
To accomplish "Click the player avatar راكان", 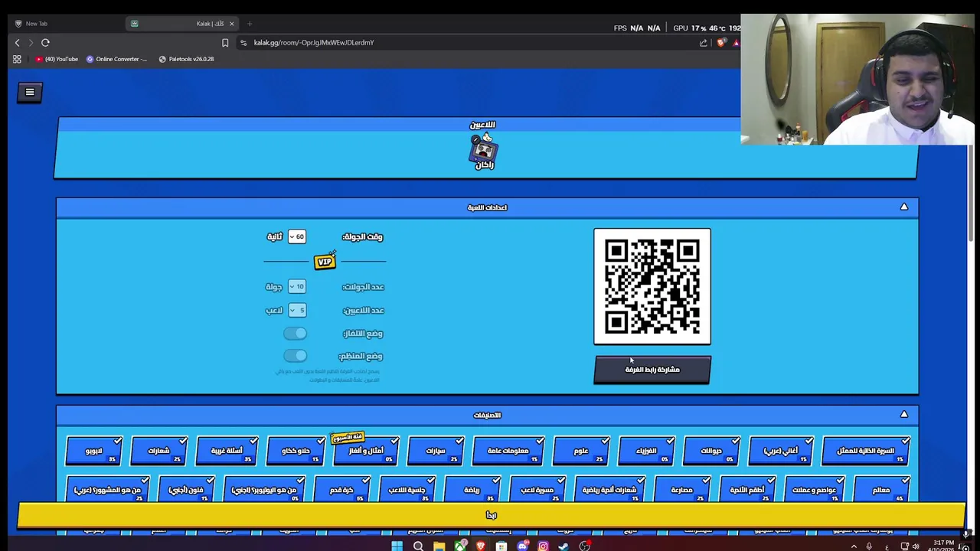I will click(483, 151).
